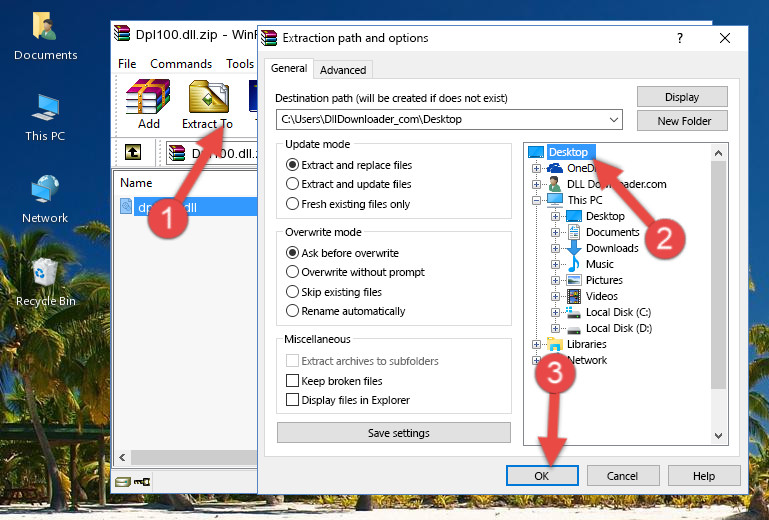This screenshot has width=769, height=520.
Task: Confirm extraction with OK button
Action: tap(542, 476)
